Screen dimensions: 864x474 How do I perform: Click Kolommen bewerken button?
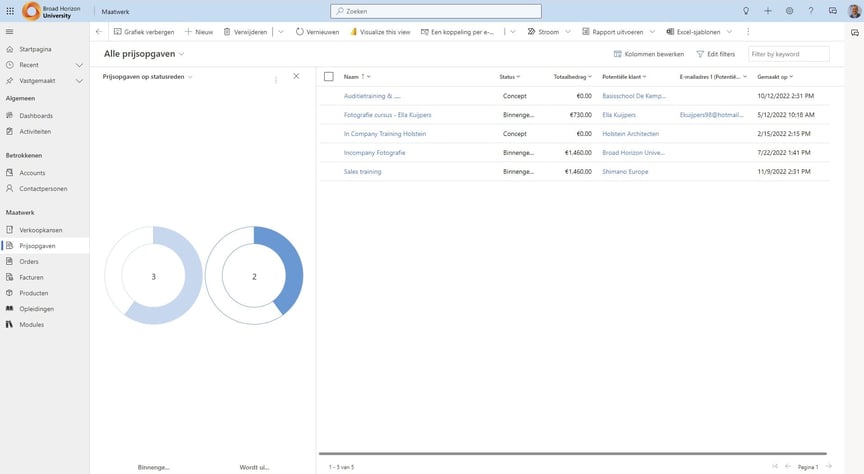point(649,54)
